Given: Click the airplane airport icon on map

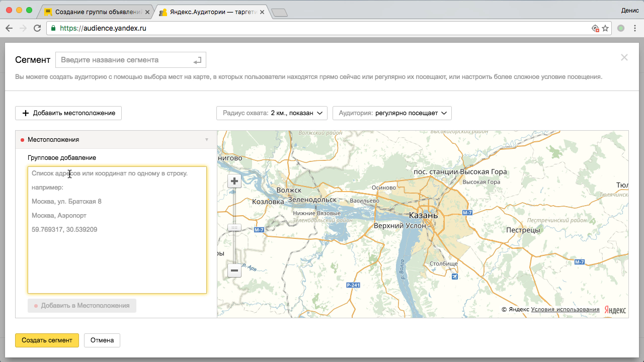Looking at the screenshot, I should click(x=455, y=277).
